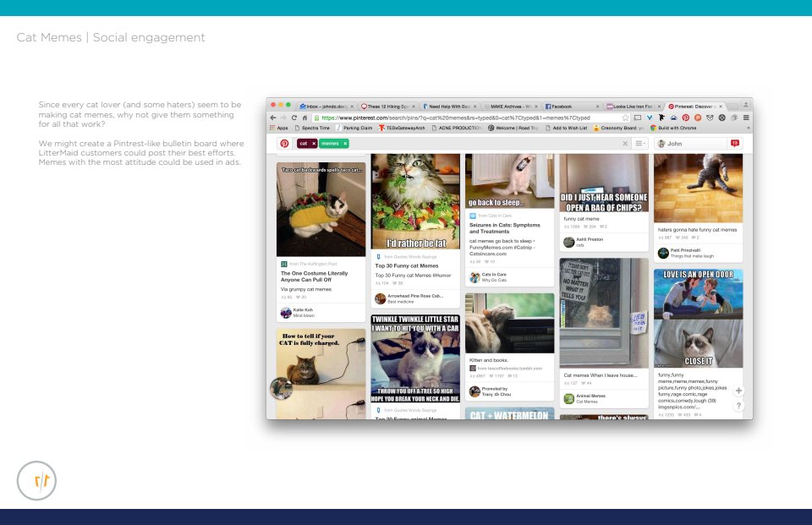The image size is (812, 525).
Task: Click the Pinterest logo home icon
Action: [x=284, y=144]
